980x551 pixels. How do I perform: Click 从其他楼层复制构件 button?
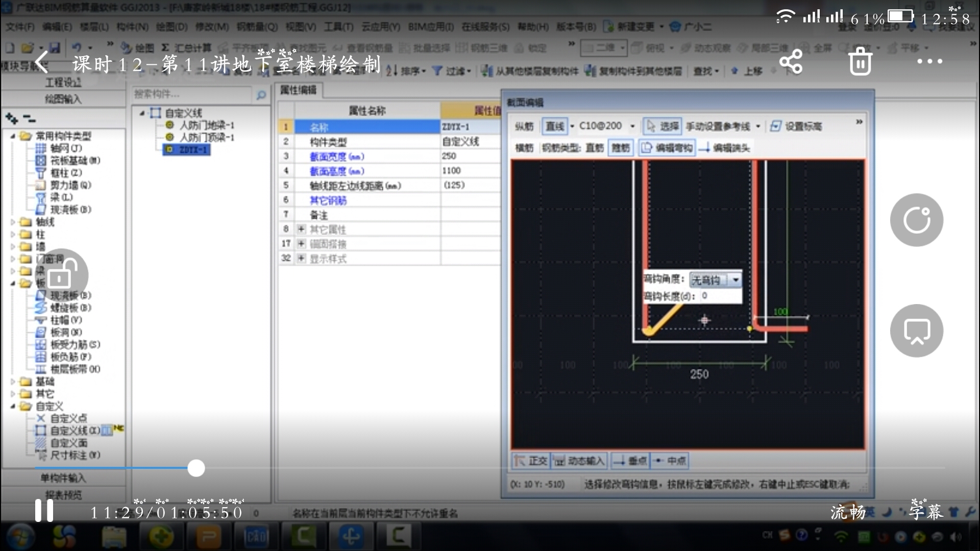[530, 71]
